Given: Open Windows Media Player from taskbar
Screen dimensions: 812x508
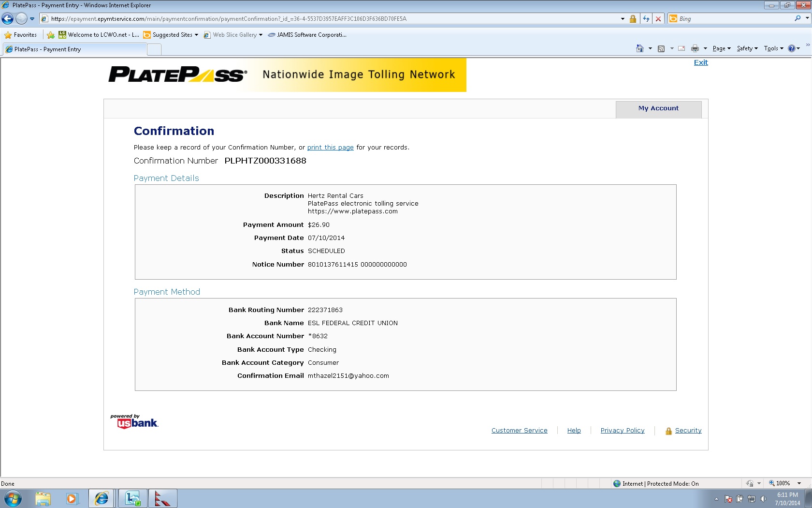Looking at the screenshot, I should point(72,498).
